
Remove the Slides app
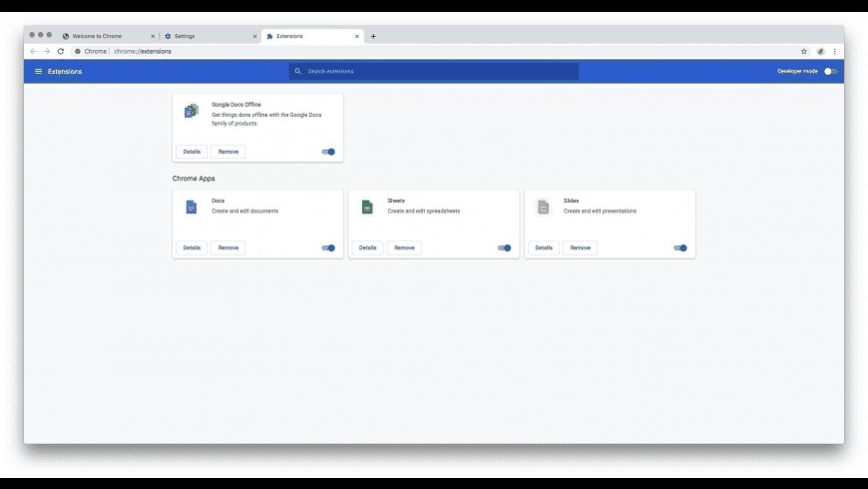pyautogui.click(x=580, y=248)
